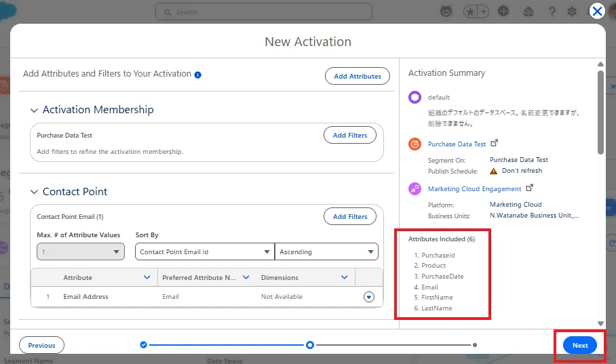The height and width of the screenshot is (364, 616).
Task: Click the Marketing Cloud platform value
Action: (x=516, y=205)
